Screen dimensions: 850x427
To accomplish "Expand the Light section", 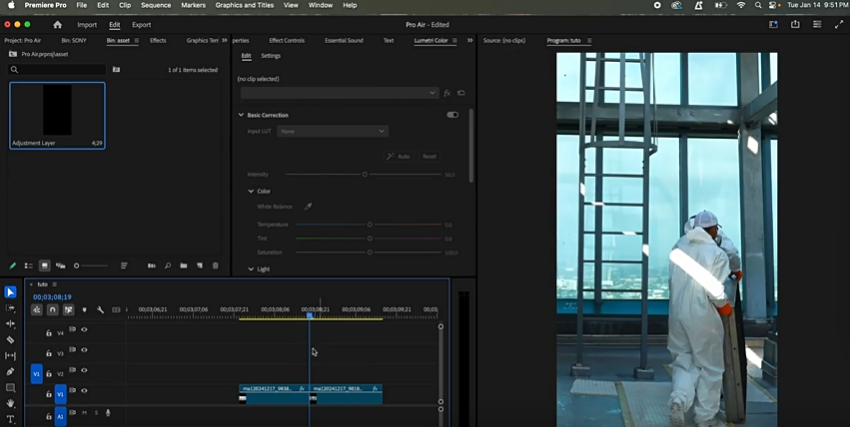I will 251,269.
